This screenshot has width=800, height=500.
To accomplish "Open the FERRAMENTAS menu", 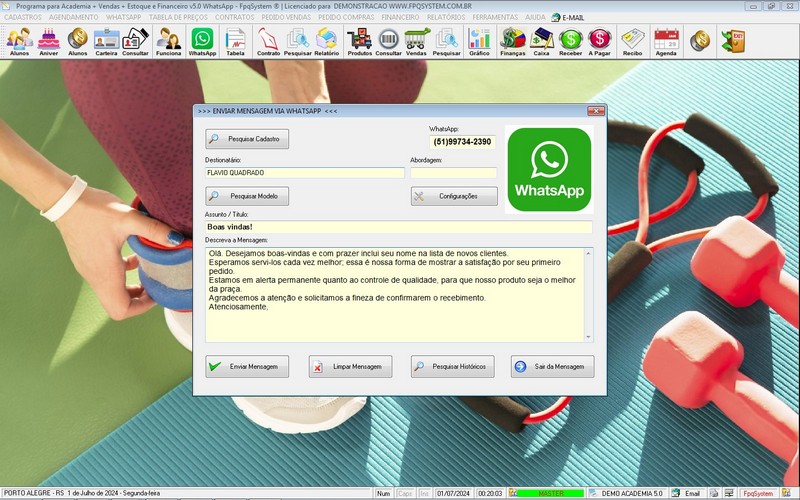I will pos(495,17).
